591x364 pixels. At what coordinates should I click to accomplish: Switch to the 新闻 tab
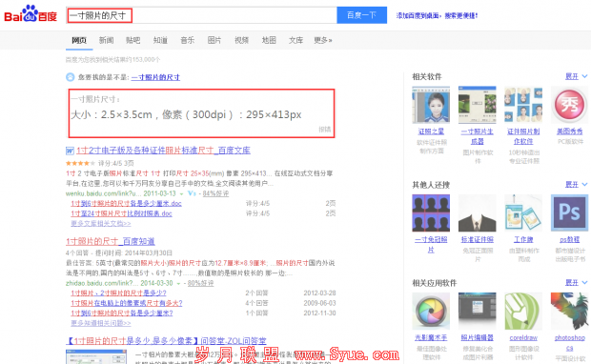[x=107, y=40]
